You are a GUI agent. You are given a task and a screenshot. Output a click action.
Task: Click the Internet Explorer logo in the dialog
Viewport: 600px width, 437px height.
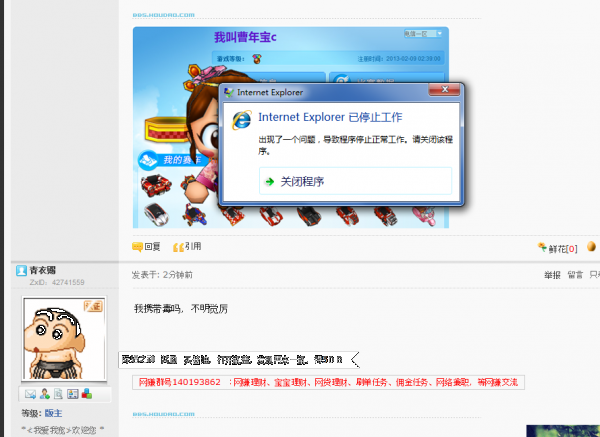[x=242, y=120]
